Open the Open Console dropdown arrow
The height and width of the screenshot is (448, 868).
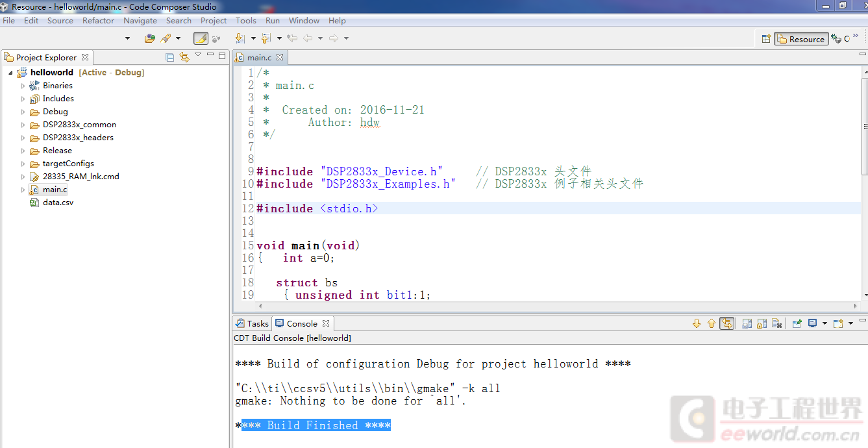[x=851, y=323]
